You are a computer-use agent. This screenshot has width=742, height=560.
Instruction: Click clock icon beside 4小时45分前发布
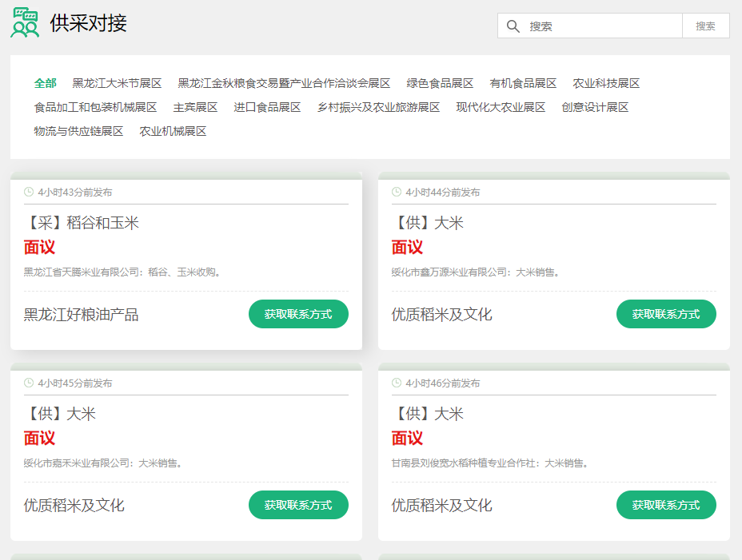[29, 383]
